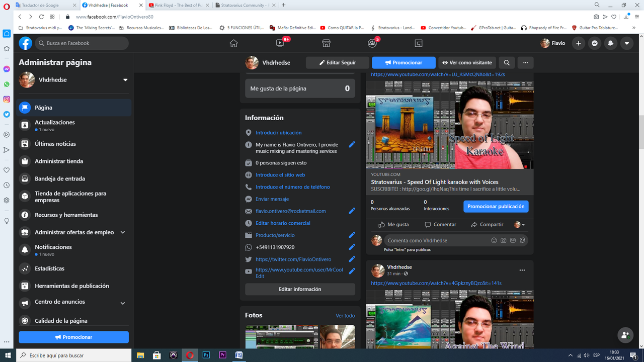Add a sticker to the comment
Viewport: 644px width, 362px height.
coord(522,240)
